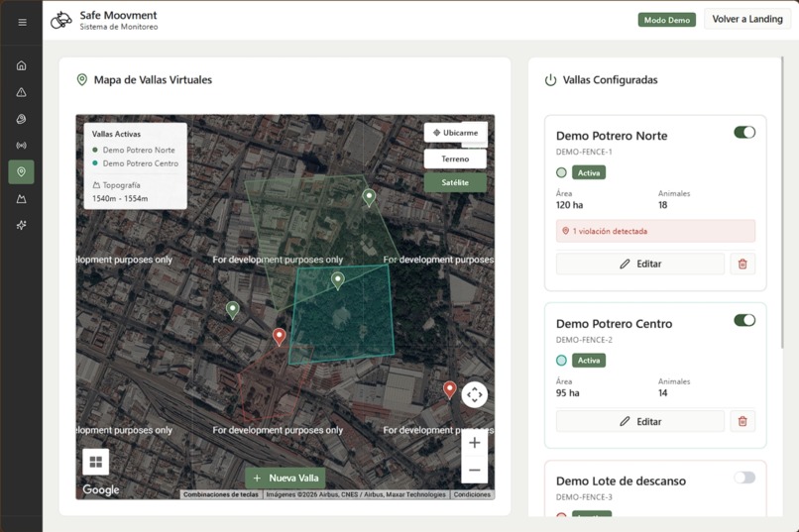Click the green marker in Potrero Centro fence
The width and height of the screenshot is (799, 532).
[x=338, y=280]
